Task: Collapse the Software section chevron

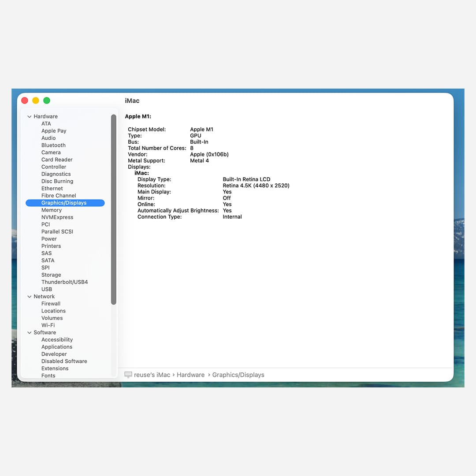Action: pos(30,333)
